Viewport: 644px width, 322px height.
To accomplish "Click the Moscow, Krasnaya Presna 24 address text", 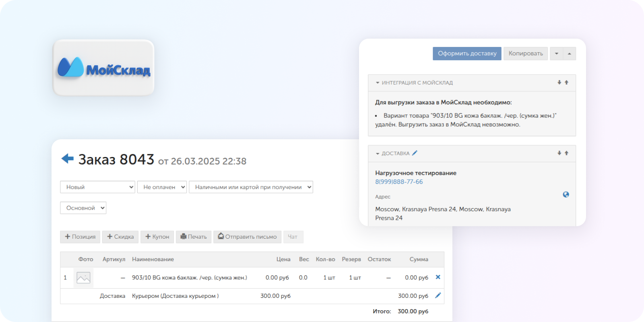I will 443,214.
